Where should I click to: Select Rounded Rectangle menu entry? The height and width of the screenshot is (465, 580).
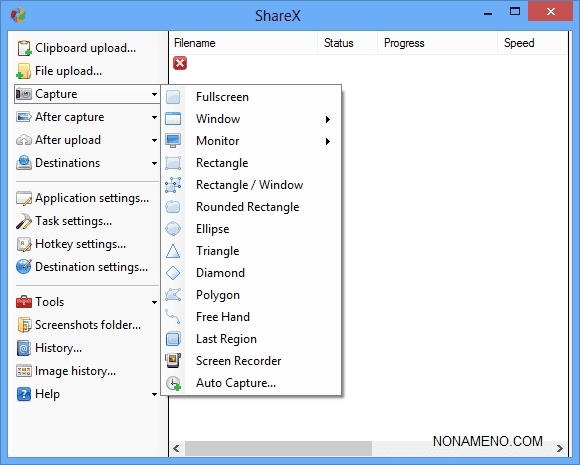click(251, 207)
